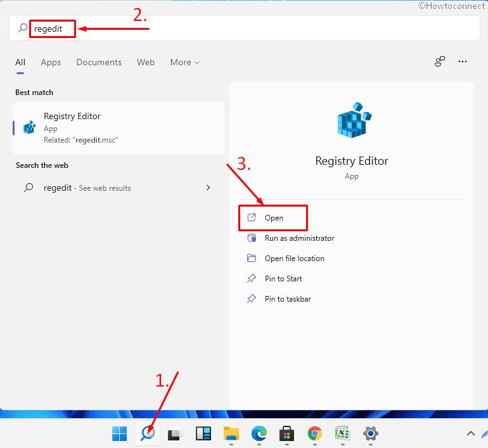Show hidden system tray icons

[470, 433]
